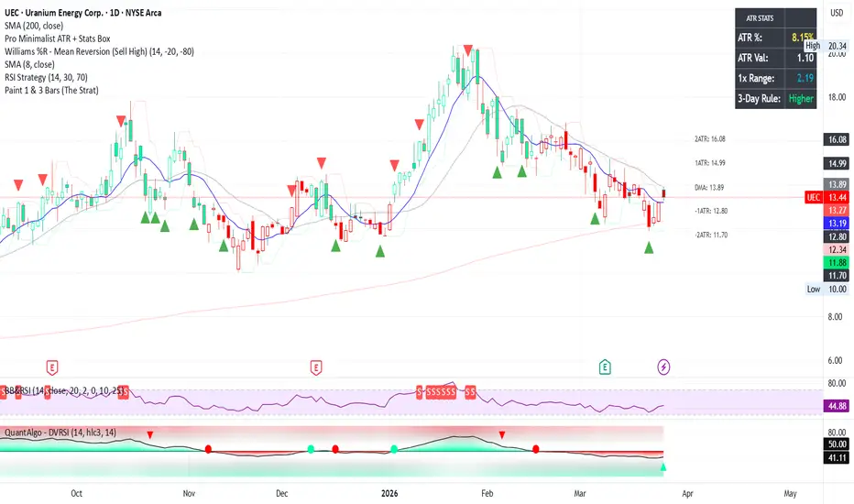This screenshot has width=854, height=504.
Task: Click the Oct label on time axis
Action: point(76,493)
